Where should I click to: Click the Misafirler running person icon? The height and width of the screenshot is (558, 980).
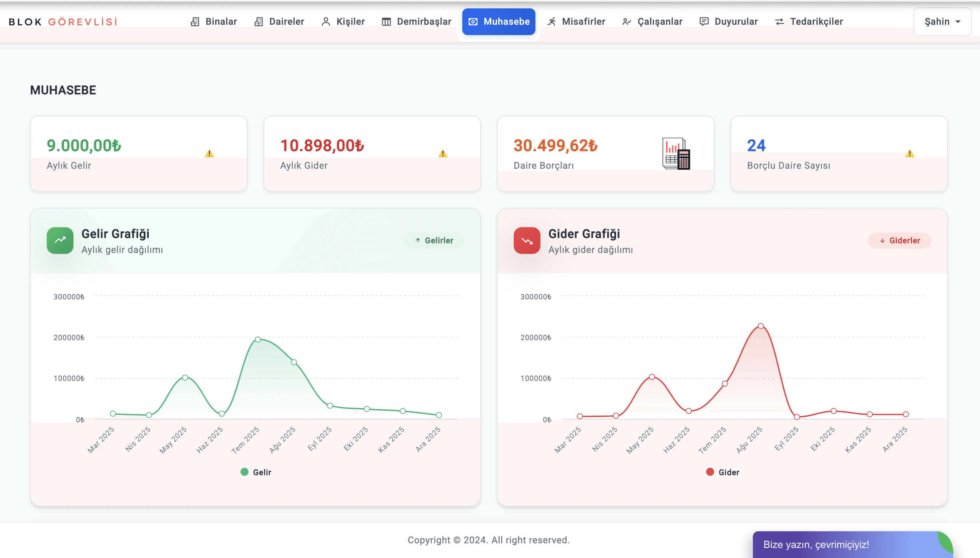(x=551, y=22)
